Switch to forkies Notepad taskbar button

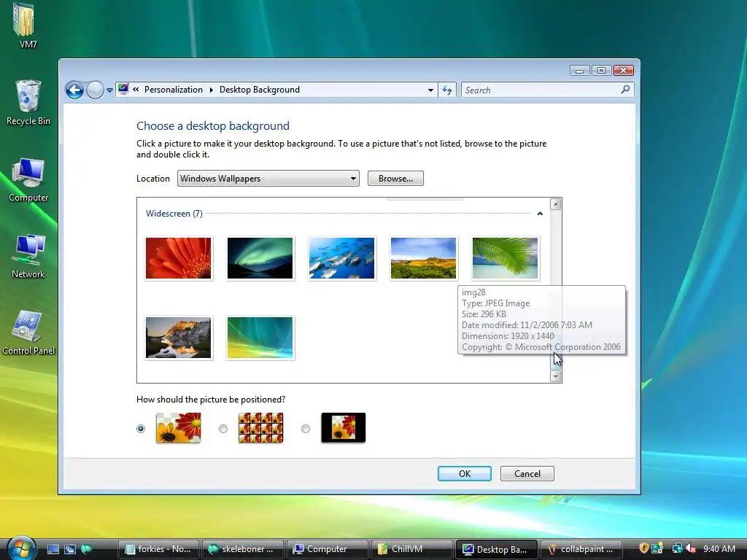pos(158,549)
